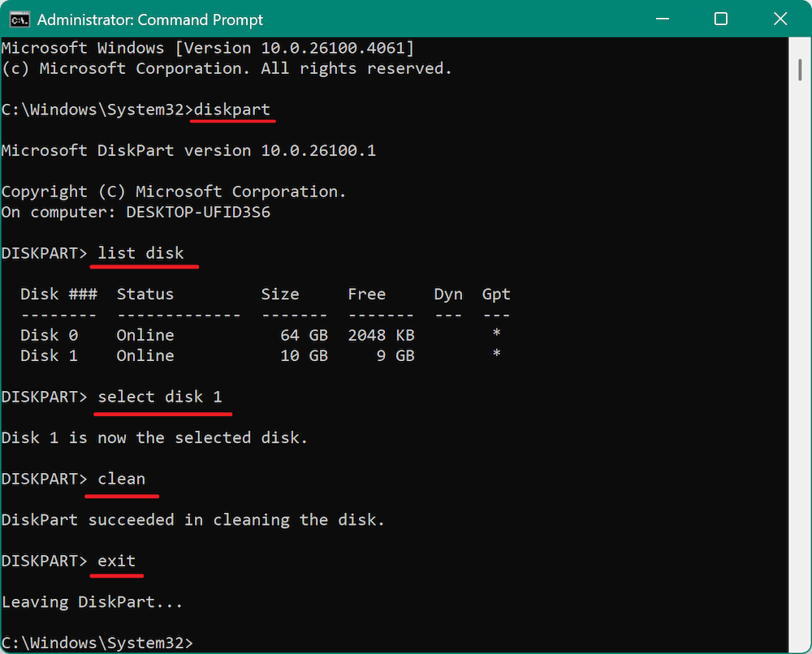
Task: Click the Command Prompt icon in the title bar
Action: [18, 19]
